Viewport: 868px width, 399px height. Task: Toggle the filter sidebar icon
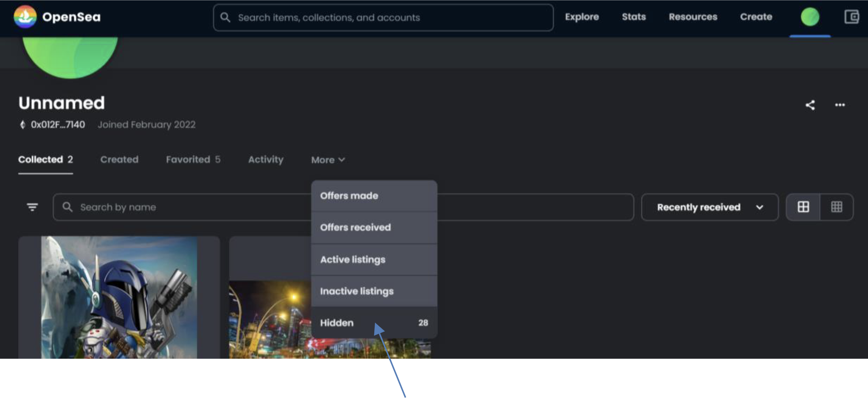[32, 207]
